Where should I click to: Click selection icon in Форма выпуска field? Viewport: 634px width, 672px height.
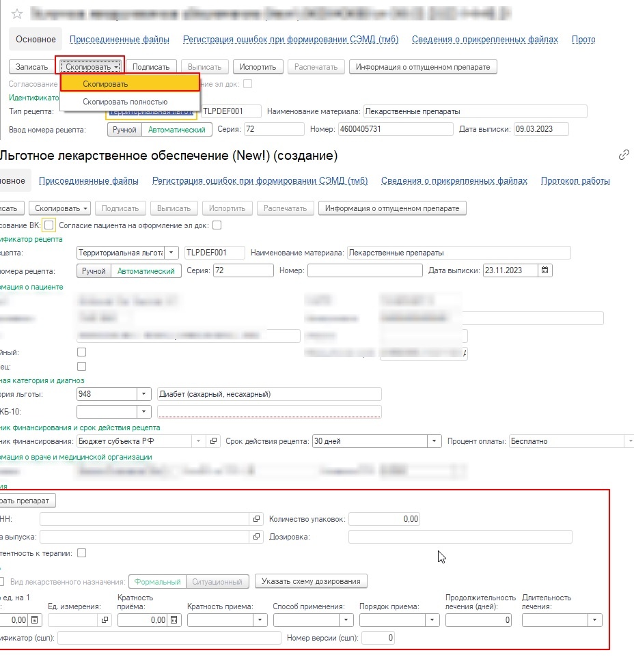pos(257,537)
